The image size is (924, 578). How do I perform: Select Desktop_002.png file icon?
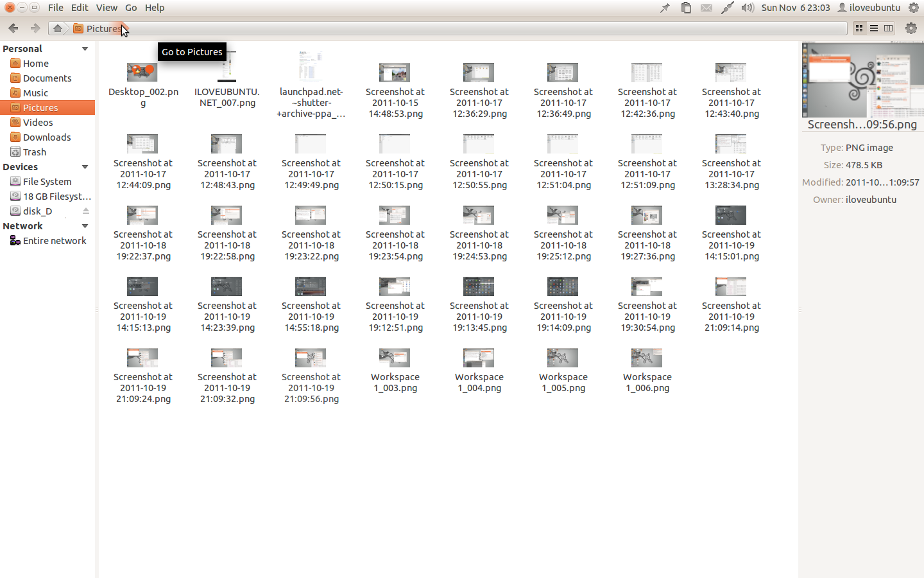[x=142, y=73]
